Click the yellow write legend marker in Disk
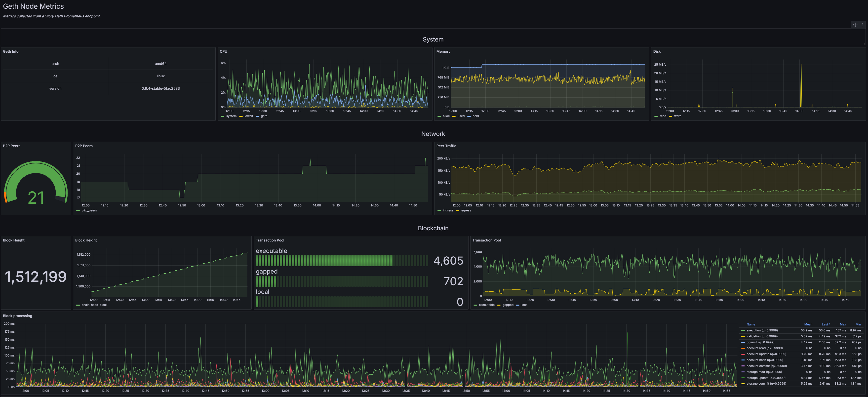The width and height of the screenshot is (868, 397). 670,116
